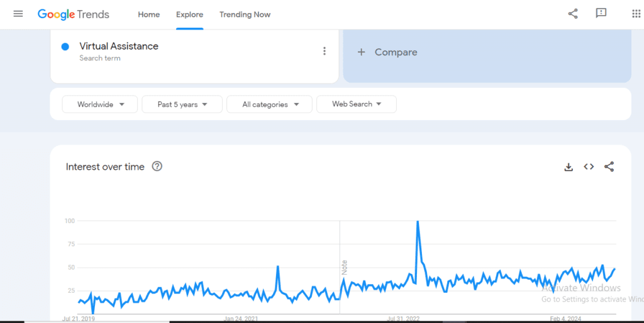Open the hamburger main menu
The width and height of the screenshot is (644, 323).
(x=18, y=14)
